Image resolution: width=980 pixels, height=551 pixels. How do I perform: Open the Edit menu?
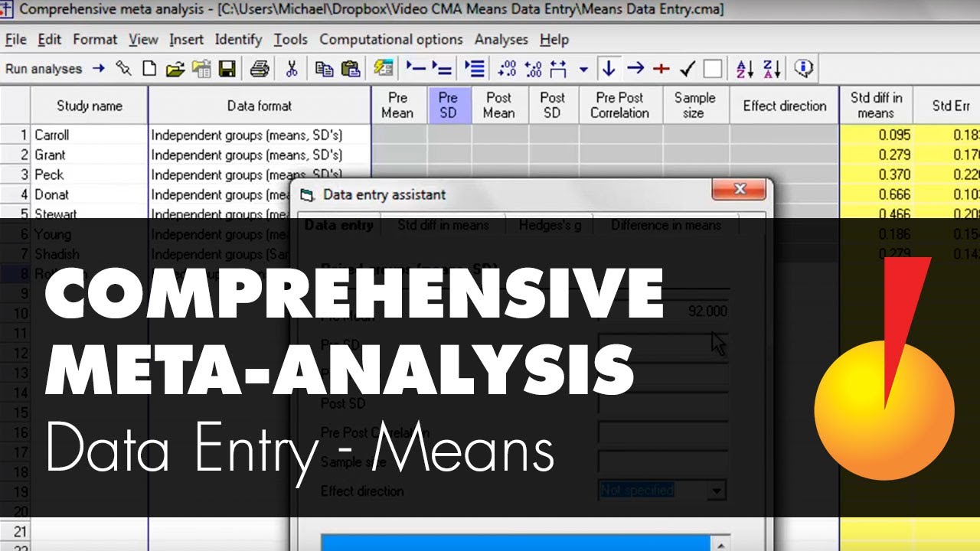50,40
